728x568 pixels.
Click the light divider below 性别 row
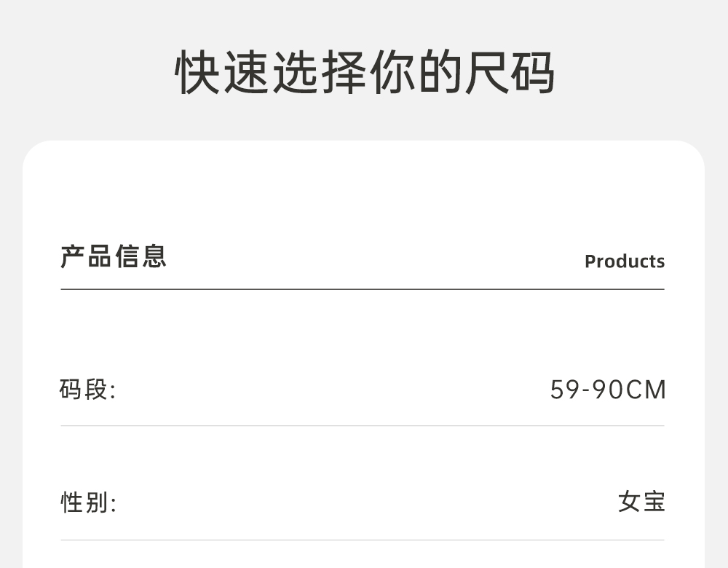pos(363,540)
